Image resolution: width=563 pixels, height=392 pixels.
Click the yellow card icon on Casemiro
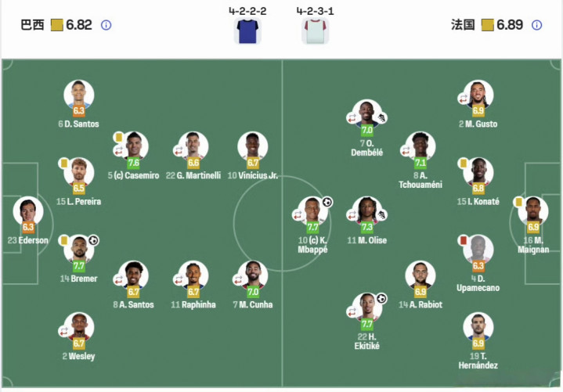pos(119,137)
